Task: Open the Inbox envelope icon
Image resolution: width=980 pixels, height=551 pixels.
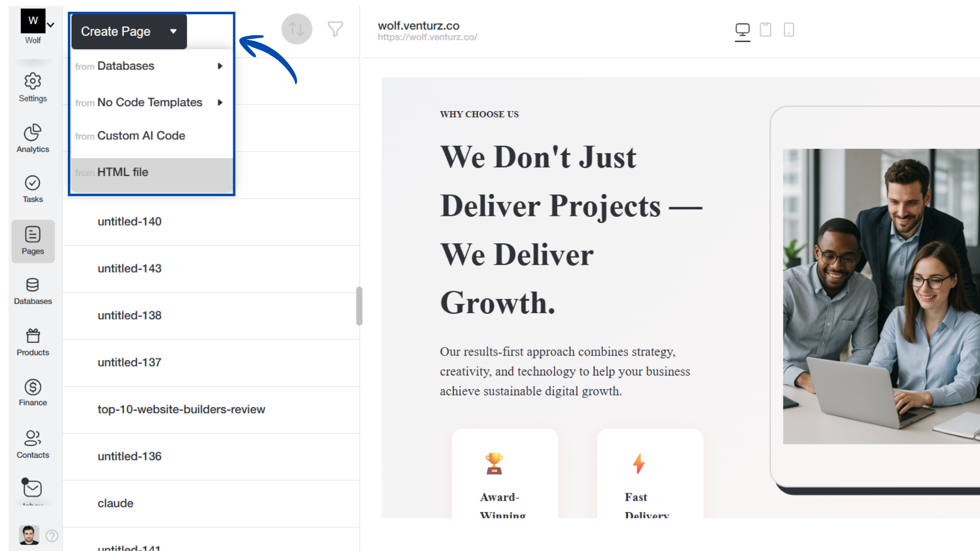Action: 33,488
